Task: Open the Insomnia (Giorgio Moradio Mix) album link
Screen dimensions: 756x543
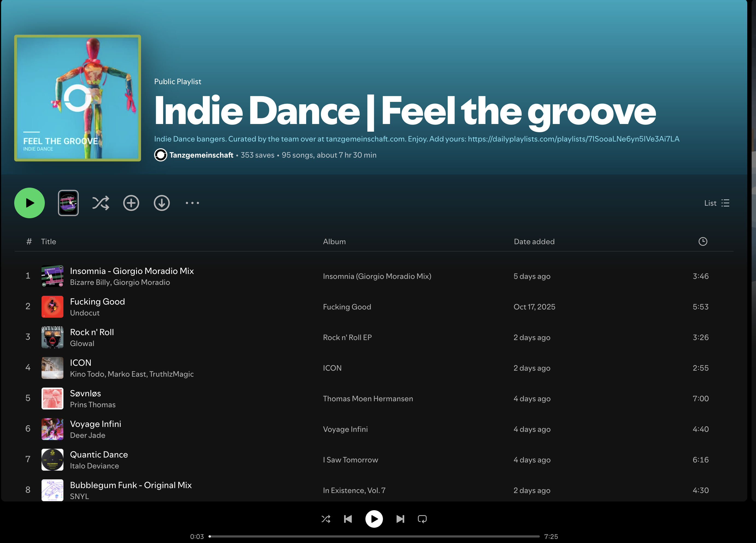Action: 377,276
